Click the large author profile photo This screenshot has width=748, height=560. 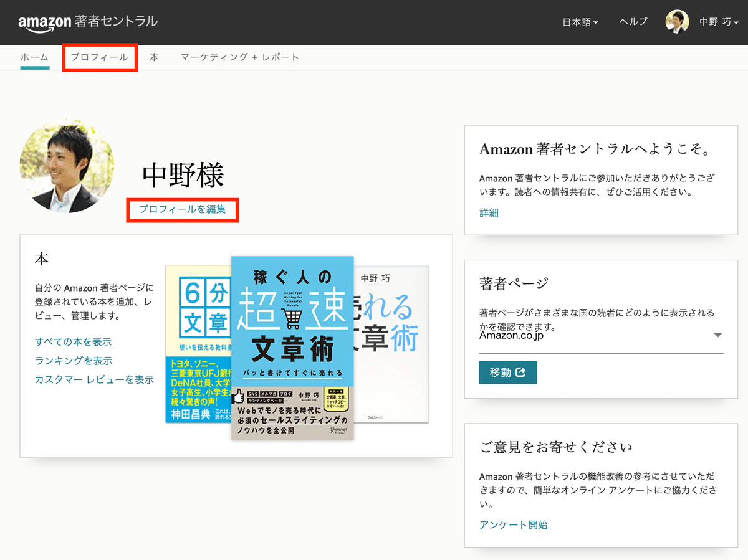pos(67,166)
